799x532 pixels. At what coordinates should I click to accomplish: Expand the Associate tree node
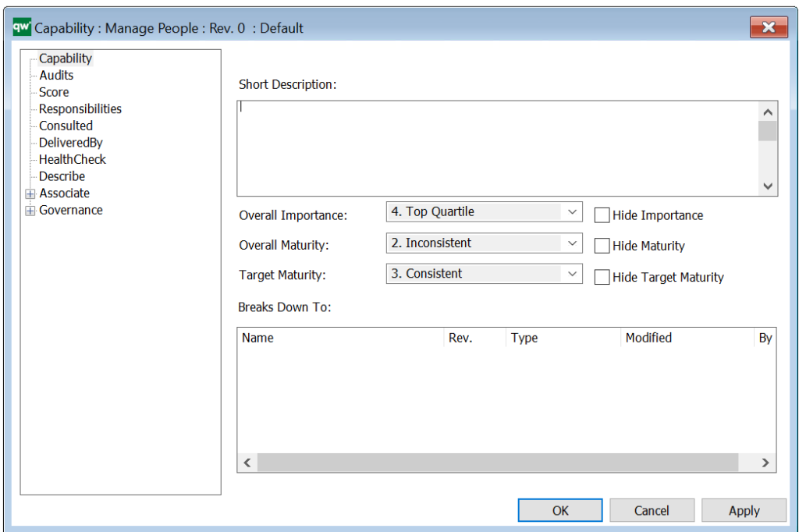click(x=30, y=193)
